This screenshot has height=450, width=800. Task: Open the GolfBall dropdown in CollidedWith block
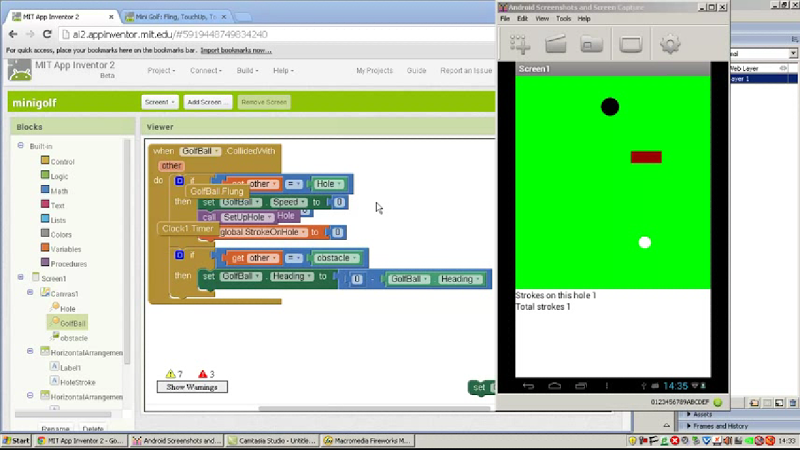tap(201, 151)
